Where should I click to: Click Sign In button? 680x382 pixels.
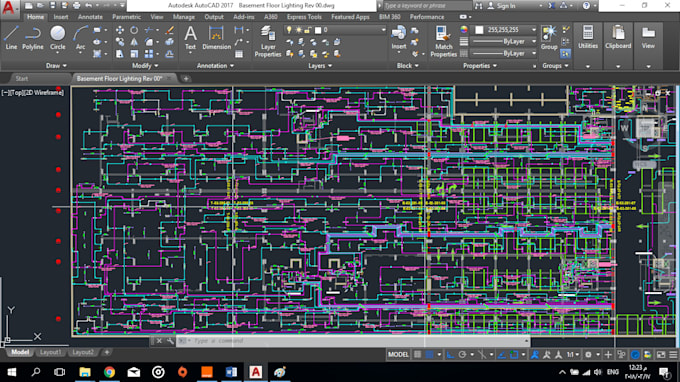tap(502, 6)
